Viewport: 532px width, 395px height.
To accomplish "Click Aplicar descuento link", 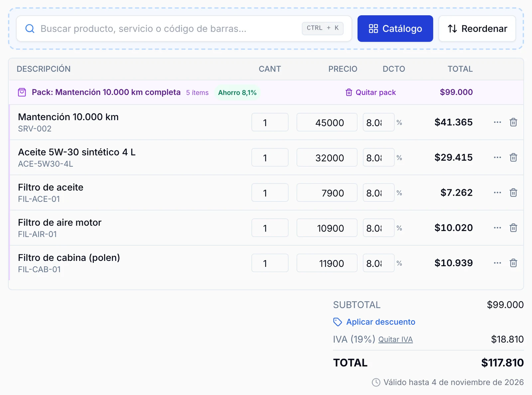I will pyautogui.click(x=374, y=322).
